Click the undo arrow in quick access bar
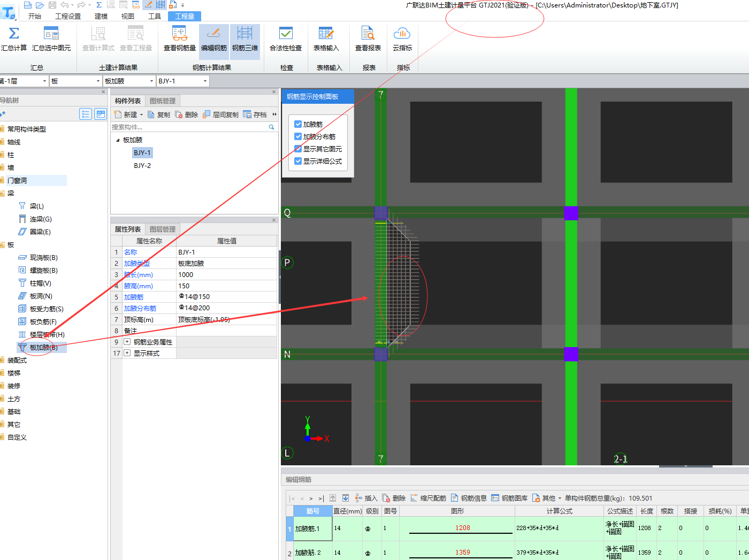 point(65,5)
